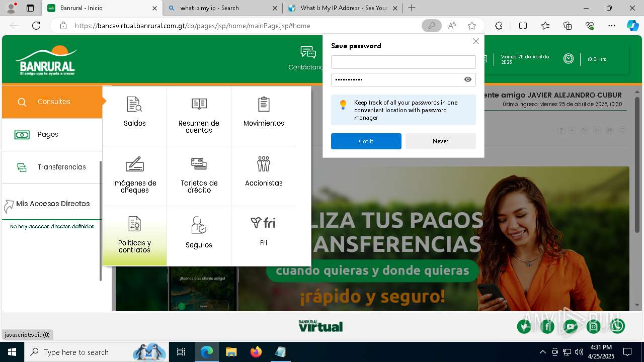Viewport: 644px width, 362px height.
Task: Open the Instagram social icon
Action: click(x=594, y=327)
